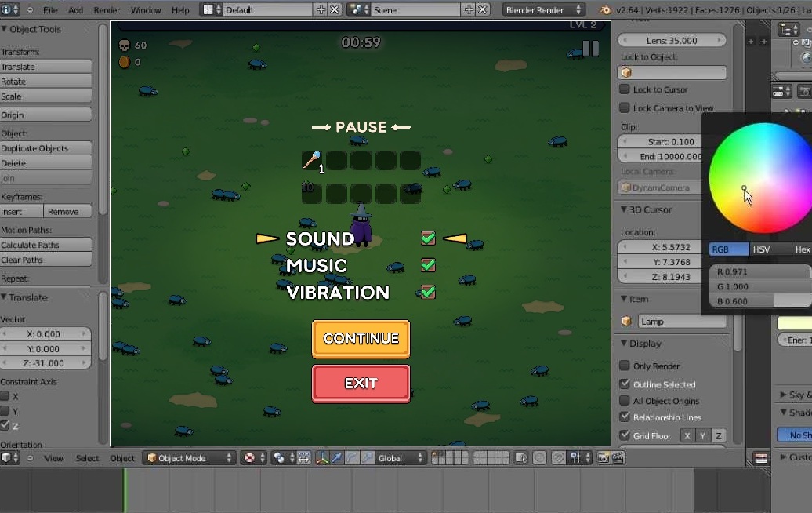Click the orange CONTINUE button
This screenshot has height=513, width=812.
361,339
